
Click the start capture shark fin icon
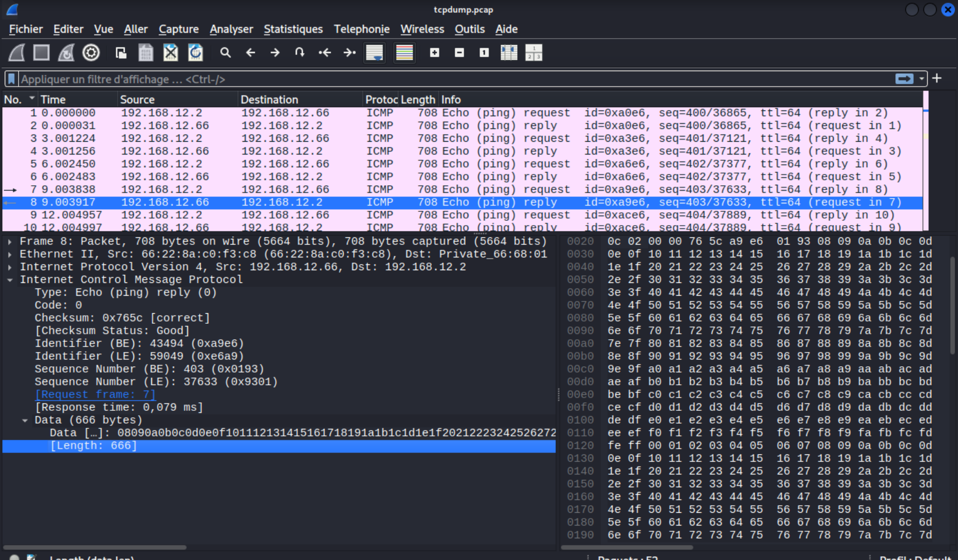pyautogui.click(x=16, y=53)
